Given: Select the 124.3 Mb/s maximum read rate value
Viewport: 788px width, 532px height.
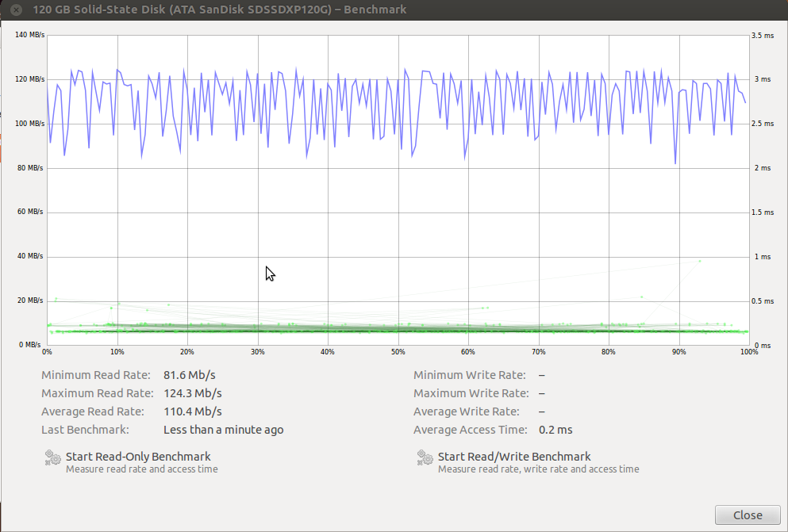Looking at the screenshot, I should [192, 393].
